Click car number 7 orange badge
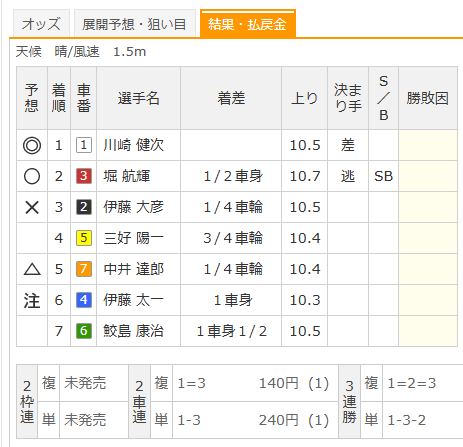 click(84, 269)
